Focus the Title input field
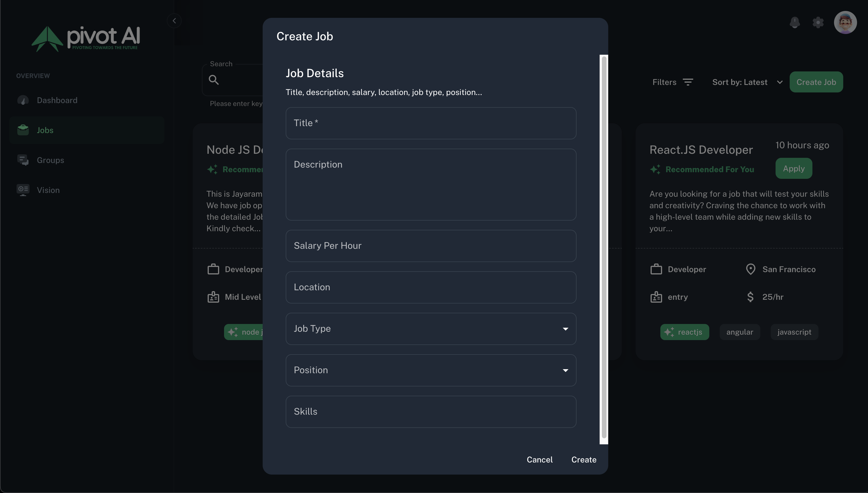The height and width of the screenshot is (493, 868). pyautogui.click(x=431, y=123)
